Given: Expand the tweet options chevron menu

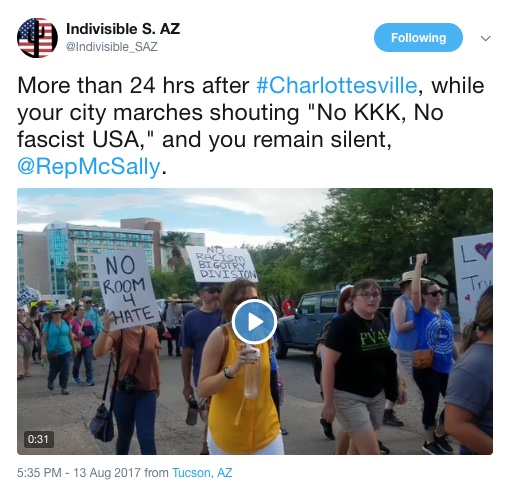Looking at the screenshot, I should tap(486, 38).
